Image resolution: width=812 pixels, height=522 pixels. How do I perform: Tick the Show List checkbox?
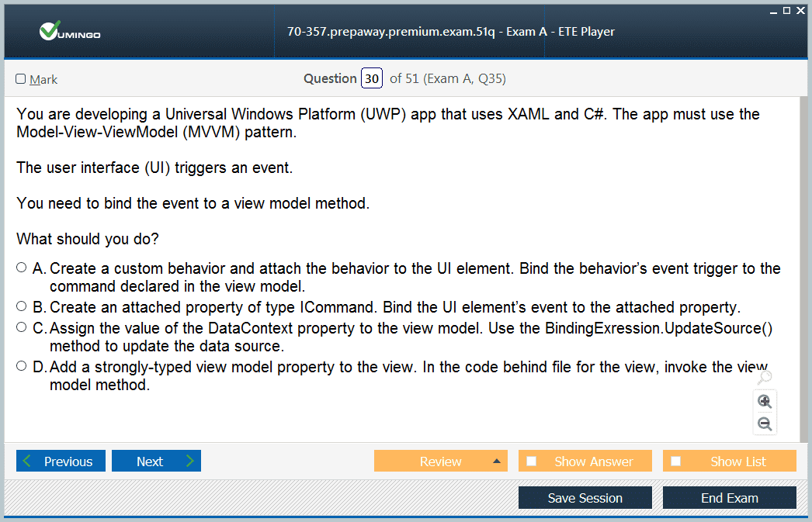[x=676, y=462]
